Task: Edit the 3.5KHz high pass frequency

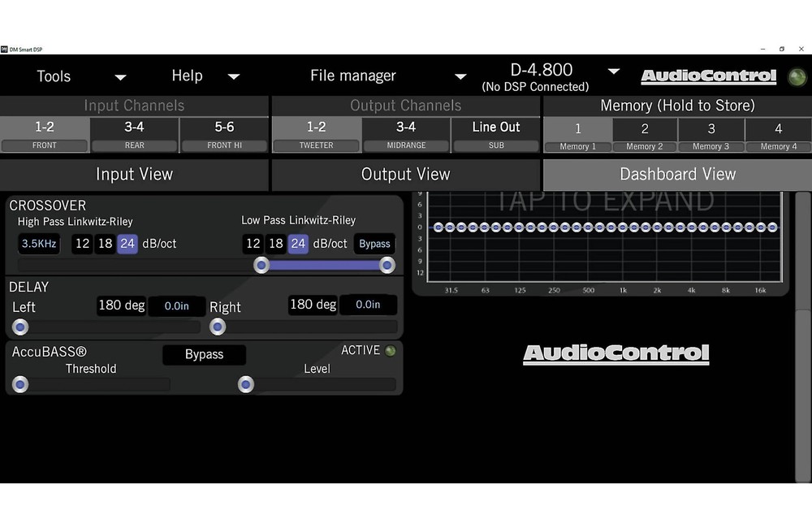Action: (x=39, y=244)
